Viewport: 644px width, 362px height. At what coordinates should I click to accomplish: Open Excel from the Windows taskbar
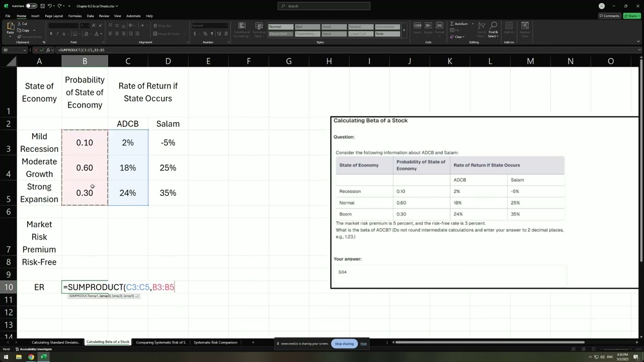click(43, 357)
